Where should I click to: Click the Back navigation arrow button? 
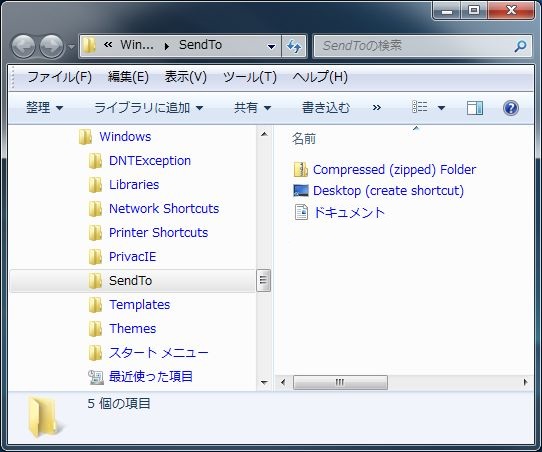(x=23, y=46)
